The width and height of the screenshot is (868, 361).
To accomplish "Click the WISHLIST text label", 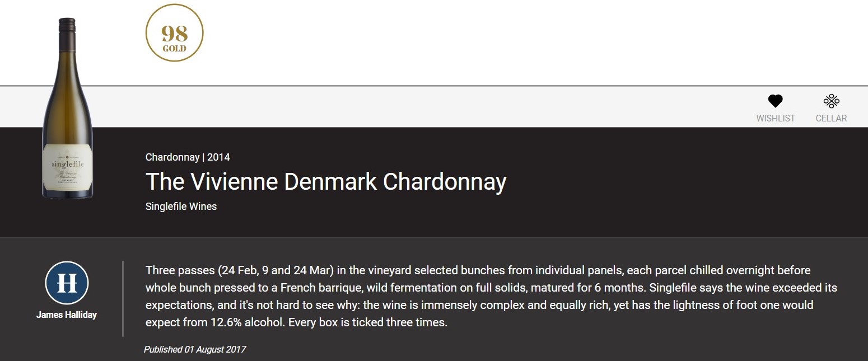I will 776,118.
